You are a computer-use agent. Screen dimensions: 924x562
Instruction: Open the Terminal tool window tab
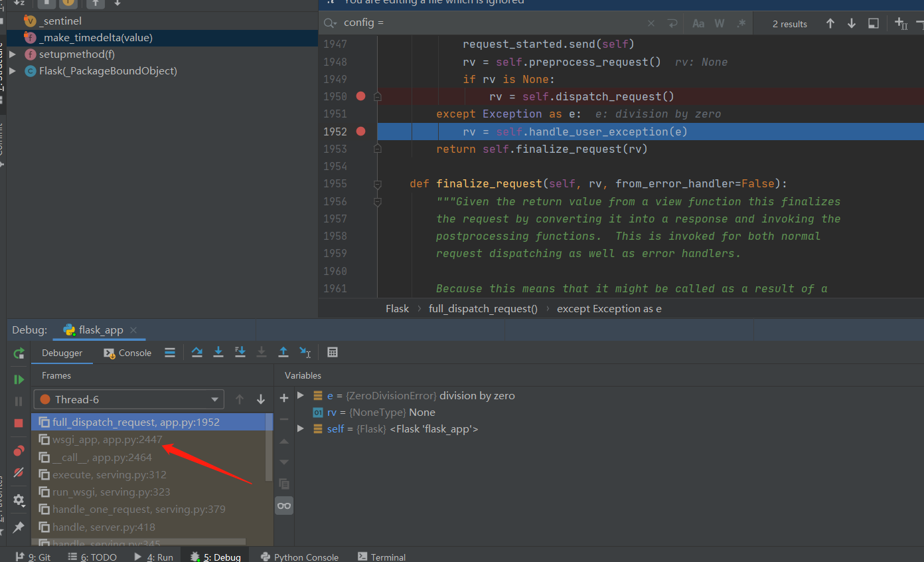381,557
